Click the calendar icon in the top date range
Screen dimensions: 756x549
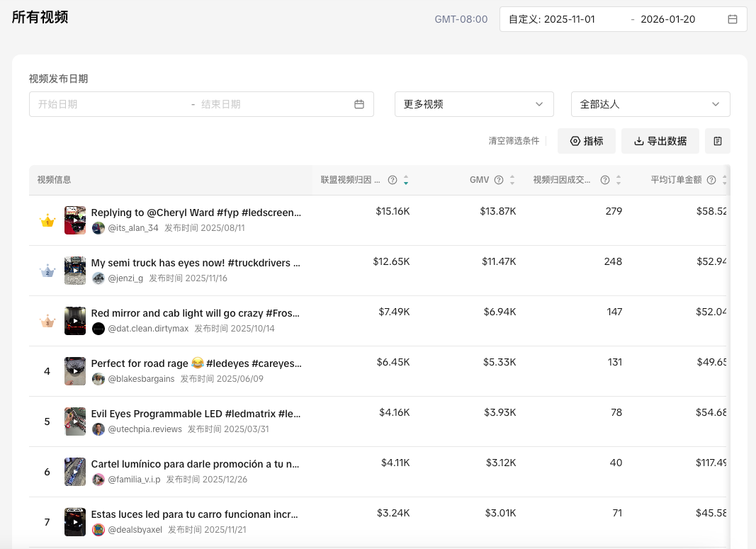point(733,19)
